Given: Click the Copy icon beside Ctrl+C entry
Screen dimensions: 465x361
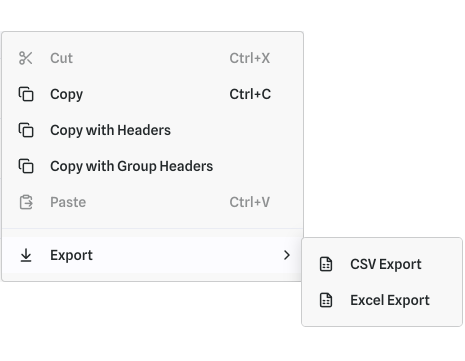Looking at the screenshot, I should 26,94.
